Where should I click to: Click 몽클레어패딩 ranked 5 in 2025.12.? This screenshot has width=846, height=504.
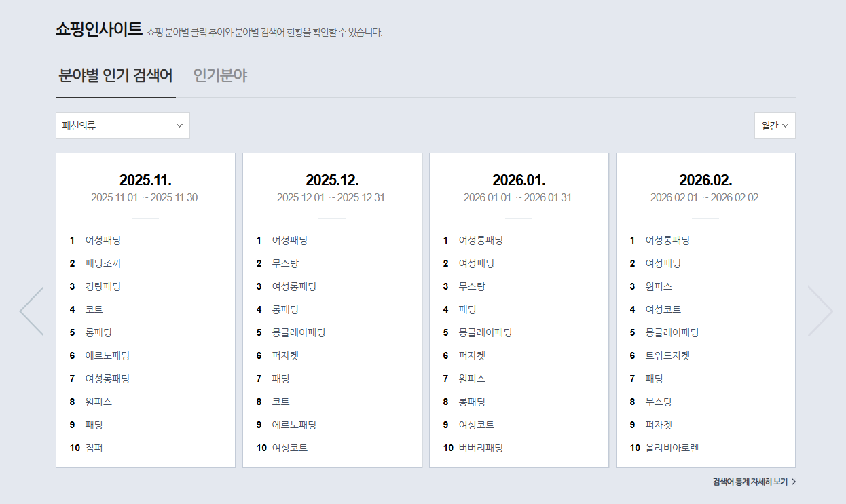(x=299, y=332)
